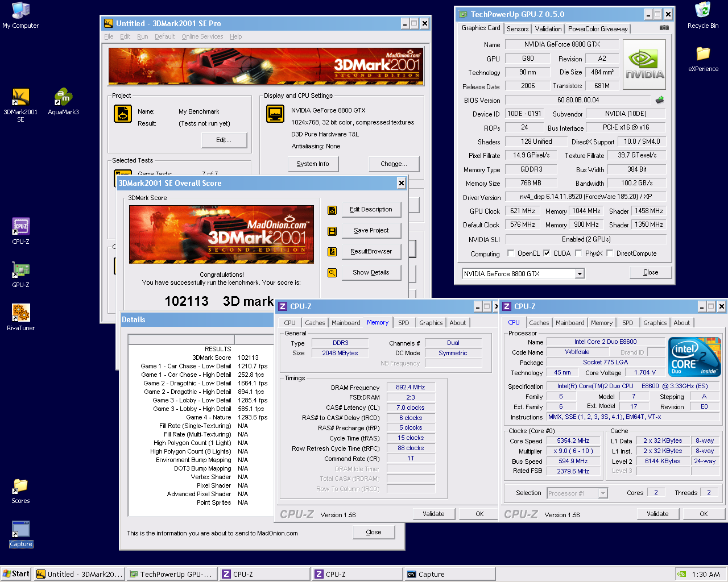Viewport: 728px width, 582px height.
Task: Select Capture desktop shortcut
Action: point(20,534)
